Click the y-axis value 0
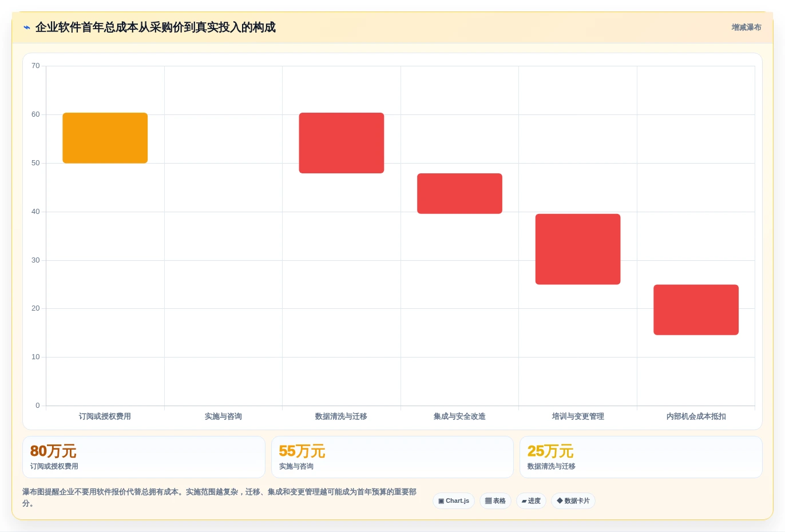The width and height of the screenshot is (785, 532). 38,406
